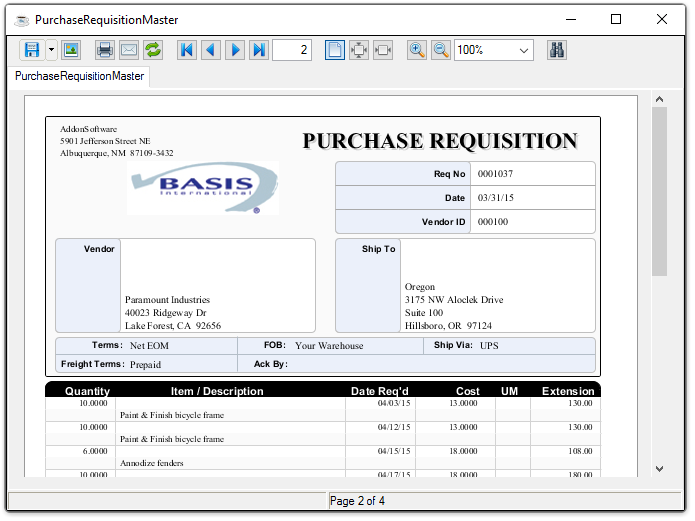Zoom in with the plus magnifier
This screenshot has width=695, height=521.
pos(417,50)
